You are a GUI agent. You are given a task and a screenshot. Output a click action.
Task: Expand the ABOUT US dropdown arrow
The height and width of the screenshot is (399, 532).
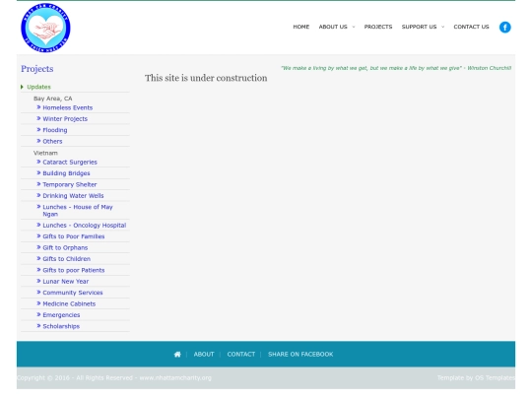[x=354, y=27]
